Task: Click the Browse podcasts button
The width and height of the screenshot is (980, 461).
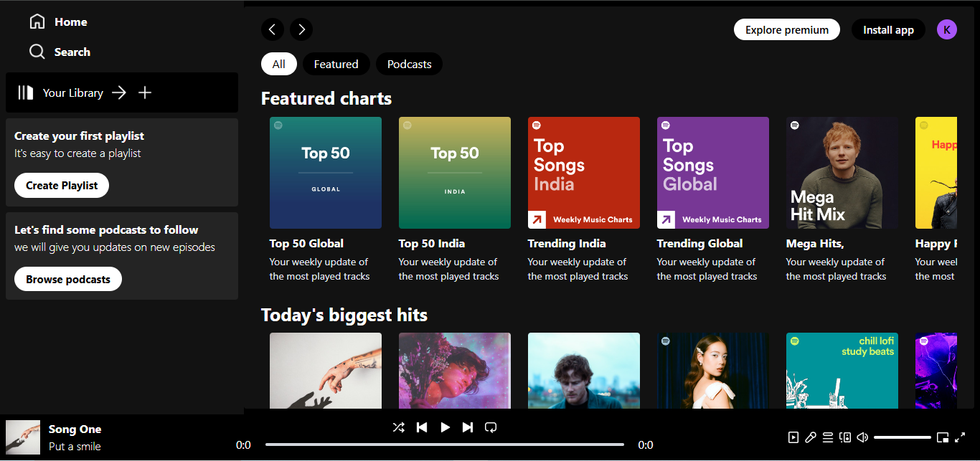Action: (68, 279)
